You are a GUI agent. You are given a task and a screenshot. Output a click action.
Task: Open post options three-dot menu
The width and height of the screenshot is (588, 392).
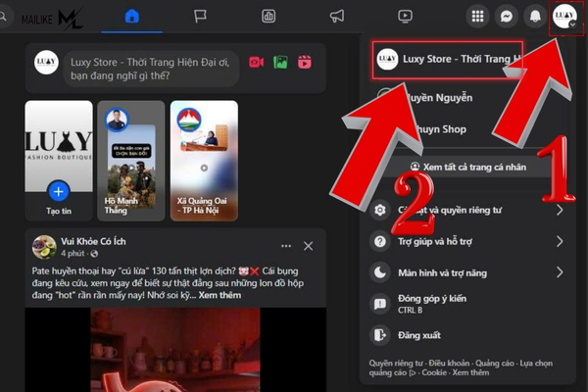pyautogui.click(x=286, y=246)
